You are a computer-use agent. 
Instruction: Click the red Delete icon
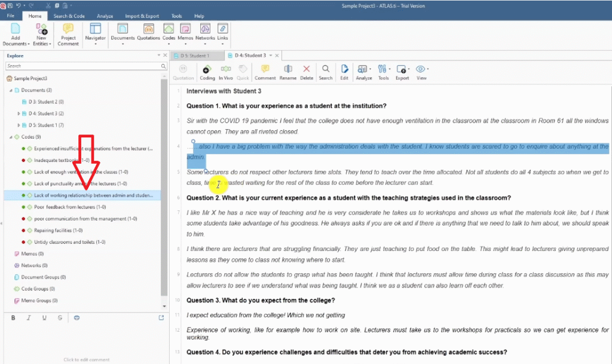coord(307,72)
